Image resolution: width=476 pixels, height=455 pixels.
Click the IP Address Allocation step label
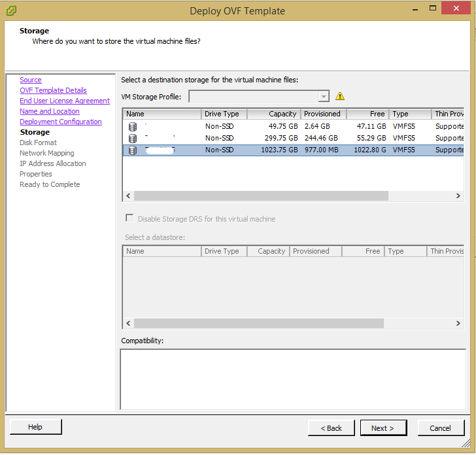[x=53, y=163]
